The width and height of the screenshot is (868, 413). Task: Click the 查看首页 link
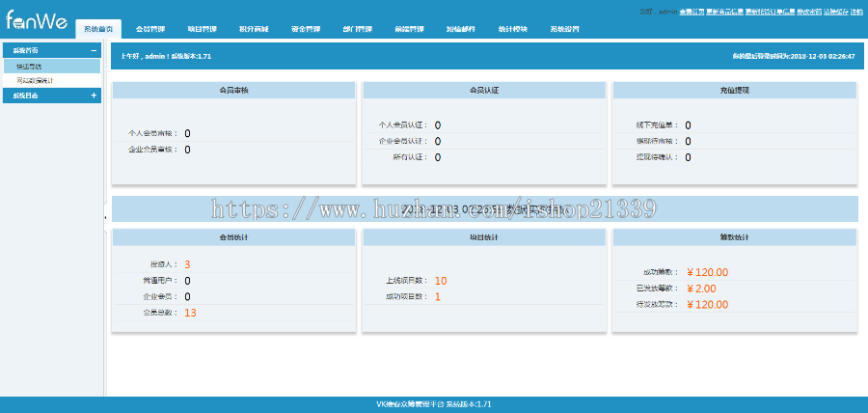pos(692,11)
